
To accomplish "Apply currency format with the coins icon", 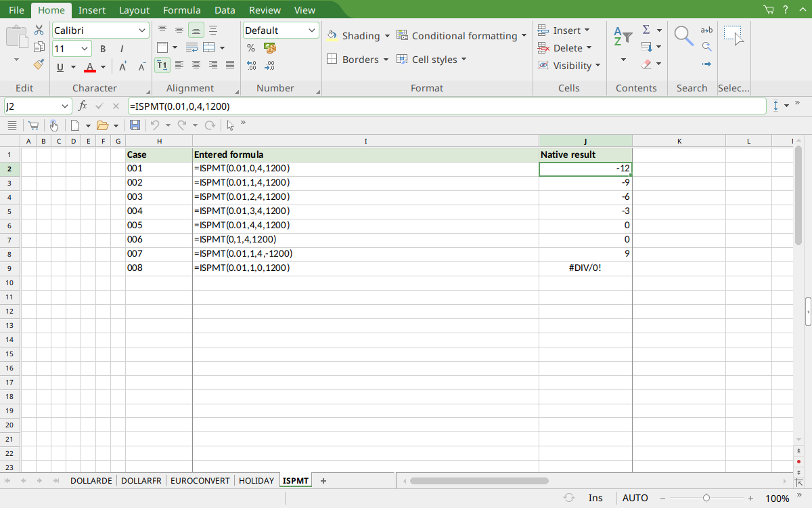I will coord(270,47).
